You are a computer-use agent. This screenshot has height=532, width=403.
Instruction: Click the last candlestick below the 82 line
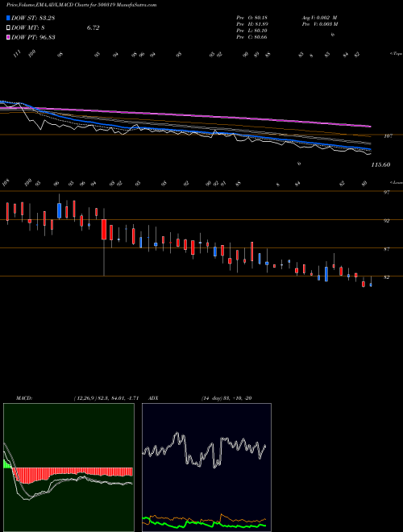[371, 285]
